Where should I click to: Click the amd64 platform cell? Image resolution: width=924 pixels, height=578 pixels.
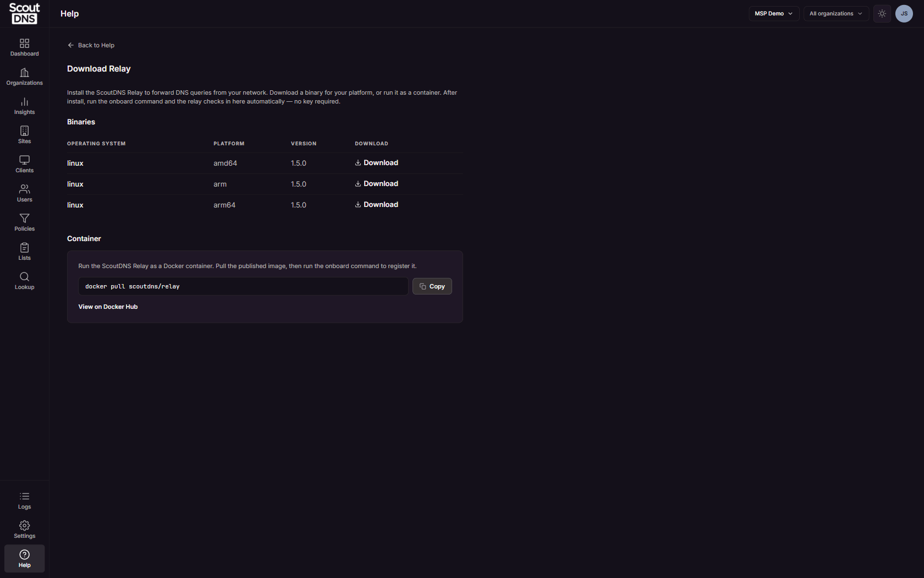click(225, 163)
